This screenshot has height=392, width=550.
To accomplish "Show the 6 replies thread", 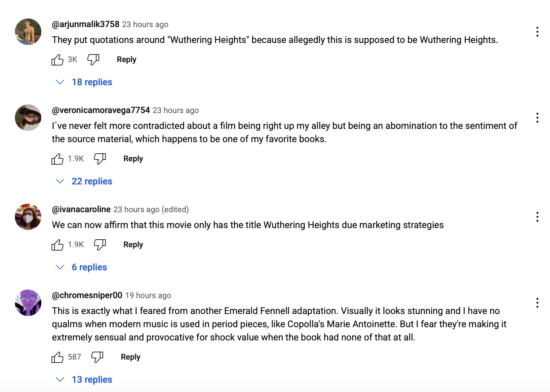I will point(89,267).
